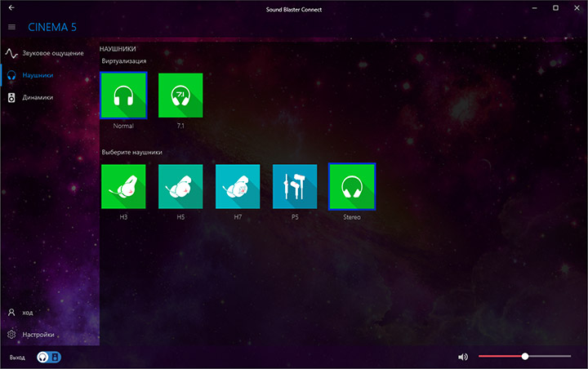The height and width of the screenshot is (369, 588).
Task: Choose the H7 headset tile
Action: pyautogui.click(x=238, y=186)
